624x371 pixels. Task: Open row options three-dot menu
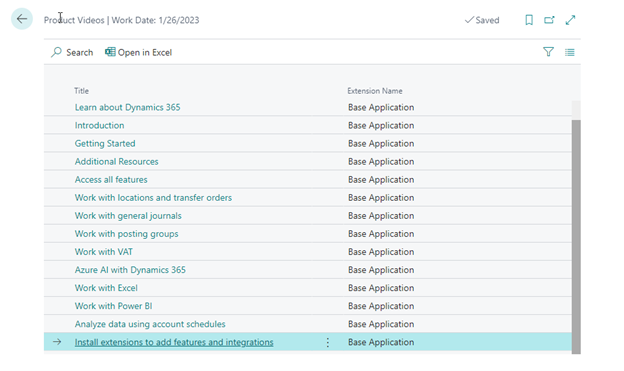click(x=328, y=342)
